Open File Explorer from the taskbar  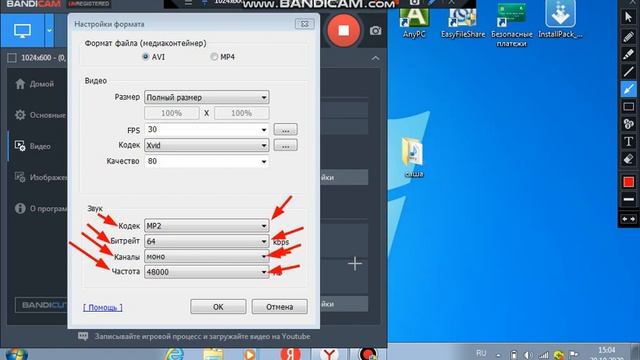click(x=213, y=354)
